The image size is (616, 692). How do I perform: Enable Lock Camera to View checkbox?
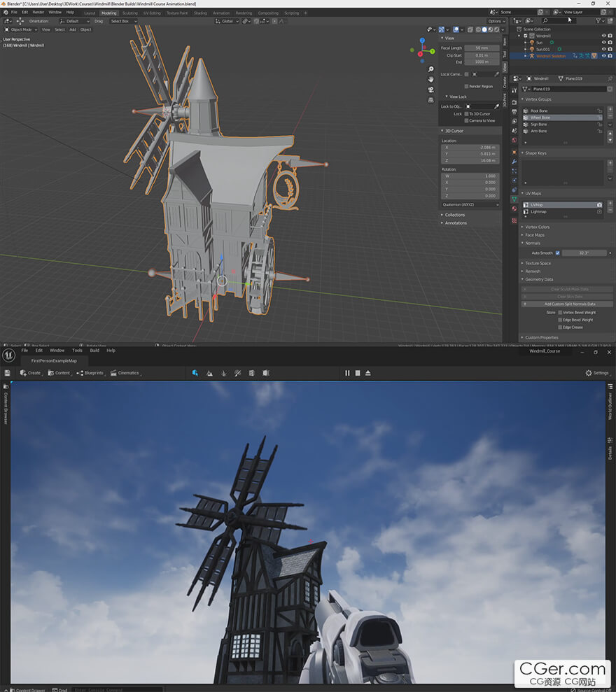(x=466, y=120)
